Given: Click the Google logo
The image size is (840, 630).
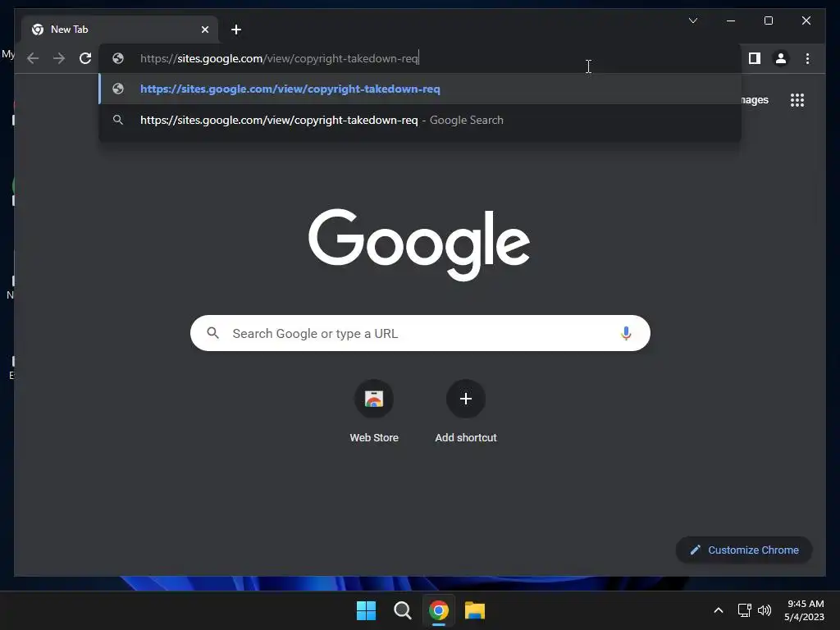Looking at the screenshot, I should click(x=419, y=244).
